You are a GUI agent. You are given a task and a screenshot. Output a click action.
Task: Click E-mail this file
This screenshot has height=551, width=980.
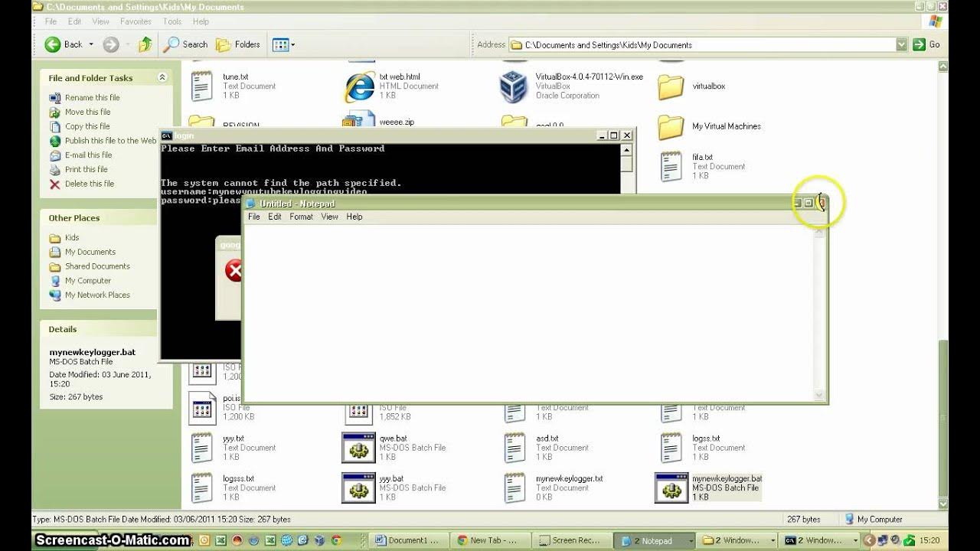[x=88, y=155]
